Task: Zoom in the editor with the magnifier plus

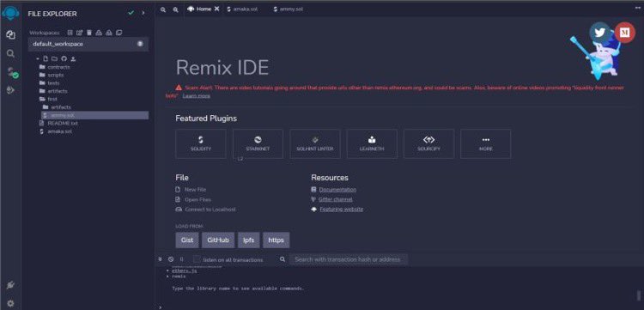Action: coord(175,9)
